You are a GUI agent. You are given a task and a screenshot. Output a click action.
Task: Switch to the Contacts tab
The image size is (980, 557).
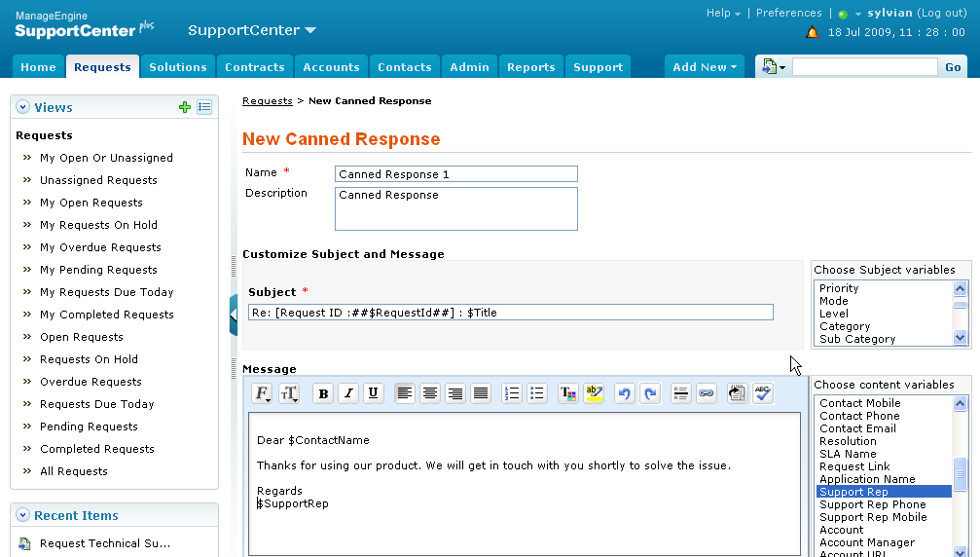(x=405, y=67)
